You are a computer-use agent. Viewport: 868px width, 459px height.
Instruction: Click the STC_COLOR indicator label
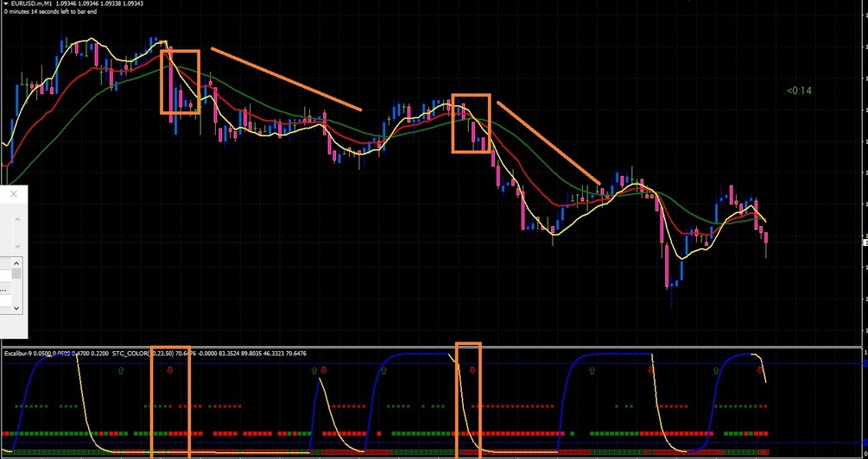click(x=130, y=354)
